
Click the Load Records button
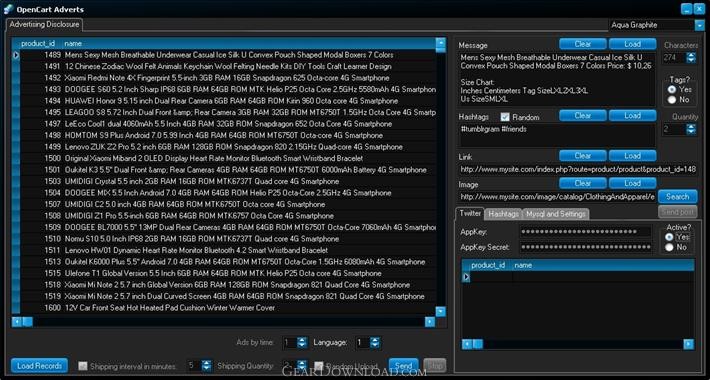click(x=39, y=366)
